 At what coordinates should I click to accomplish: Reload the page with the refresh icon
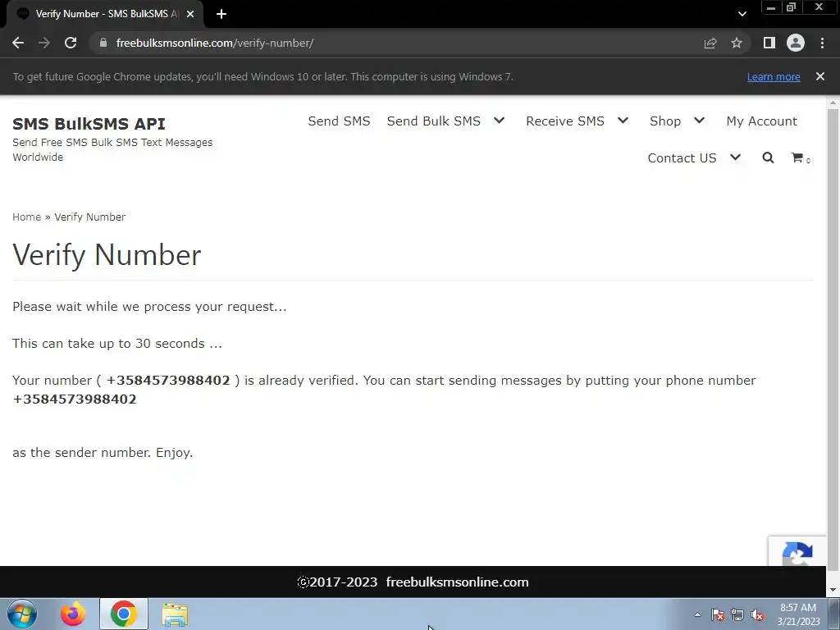(x=71, y=43)
